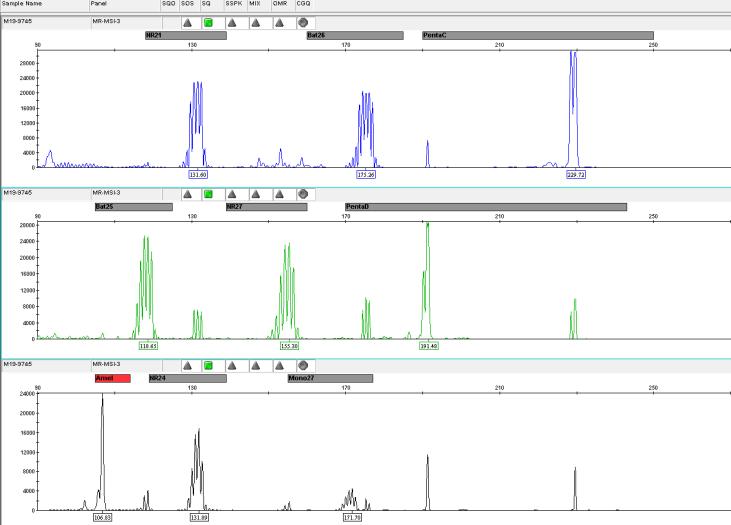The width and height of the screenshot is (731, 525).
Task: Click the OMR triangle flag in the middle green plot row
Action: pos(279,194)
